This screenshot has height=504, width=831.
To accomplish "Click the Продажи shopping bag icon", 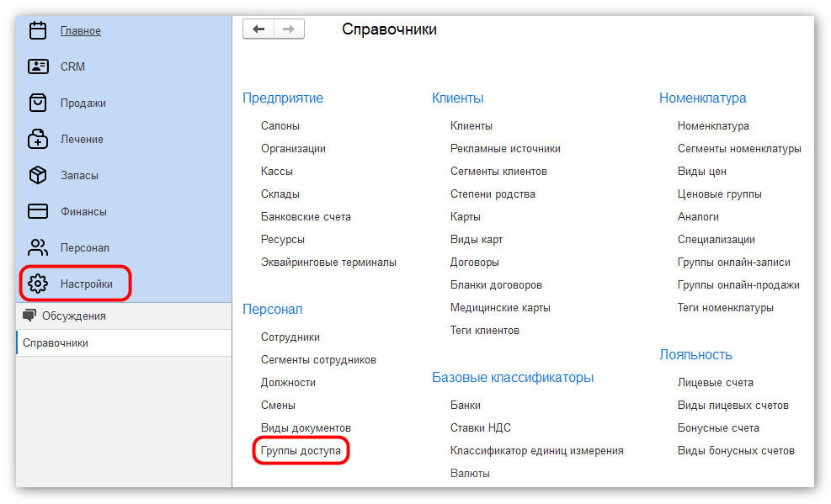I will (x=38, y=103).
